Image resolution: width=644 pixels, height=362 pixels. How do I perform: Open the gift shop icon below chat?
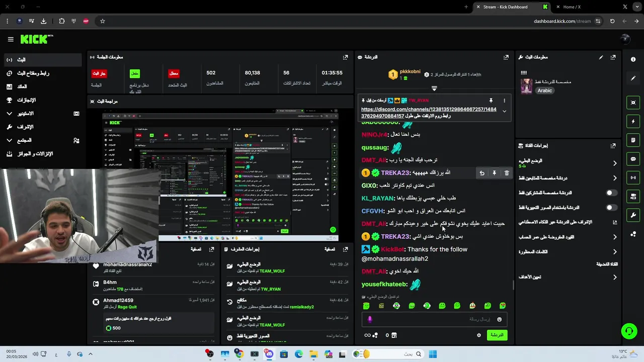pyautogui.click(x=394, y=335)
